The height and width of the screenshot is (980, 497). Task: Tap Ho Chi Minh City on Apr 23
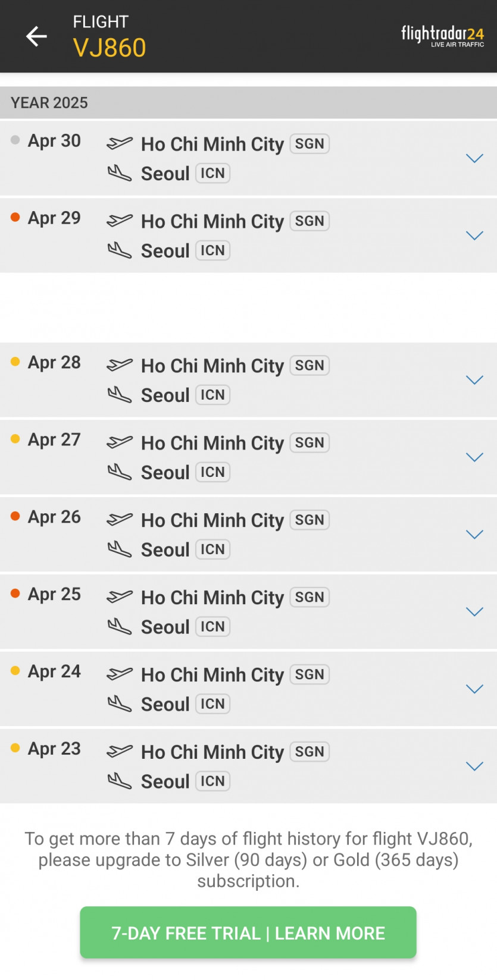212,752
